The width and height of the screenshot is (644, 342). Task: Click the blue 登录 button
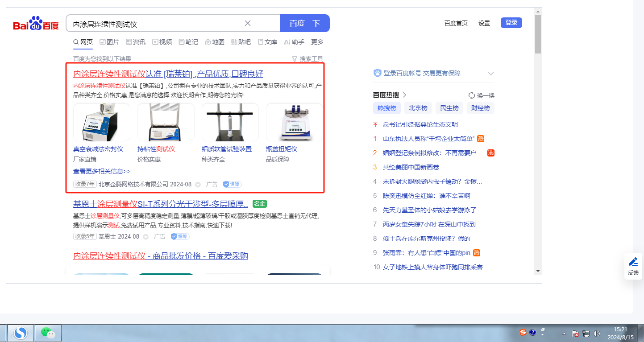[x=511, y=23]
